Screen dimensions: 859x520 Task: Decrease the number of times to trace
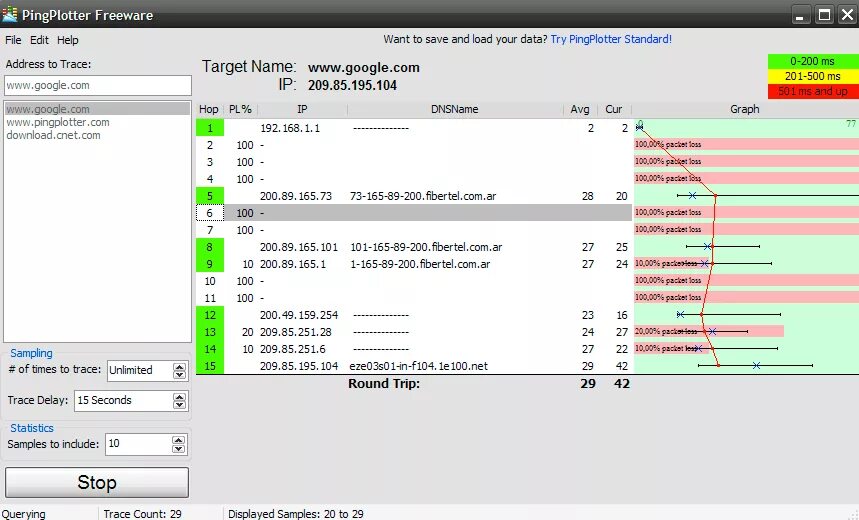(x=179, y=375)
